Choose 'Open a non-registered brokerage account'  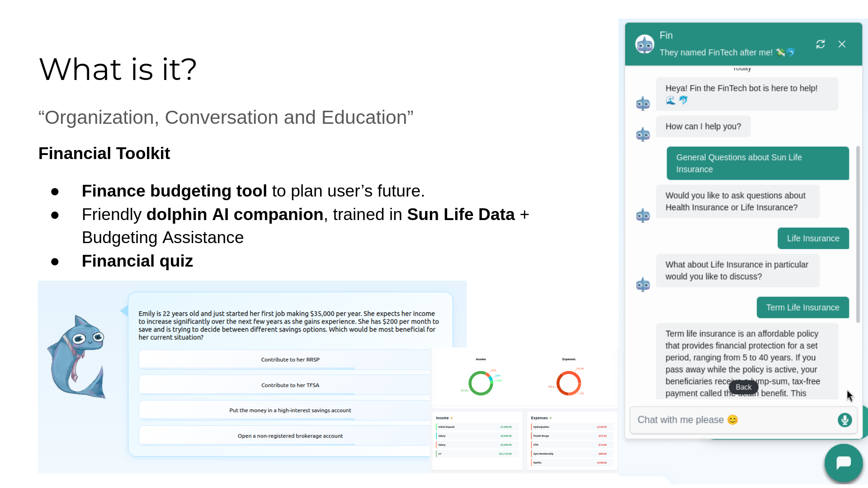coord(290,436)
